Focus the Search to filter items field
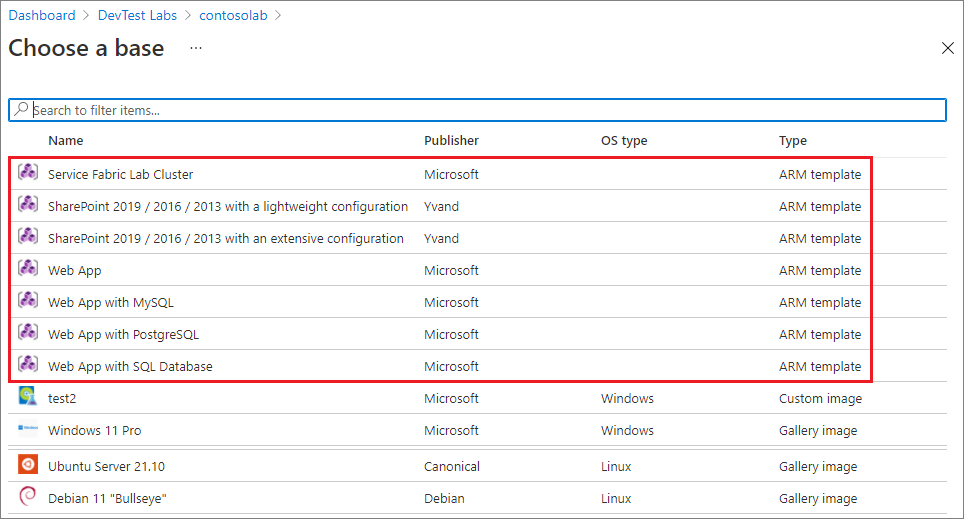The image size is (964, 519). (477, 110)
